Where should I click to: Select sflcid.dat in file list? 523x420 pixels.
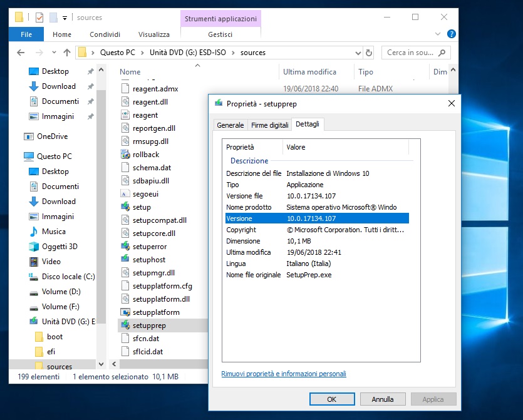(148, 352)
